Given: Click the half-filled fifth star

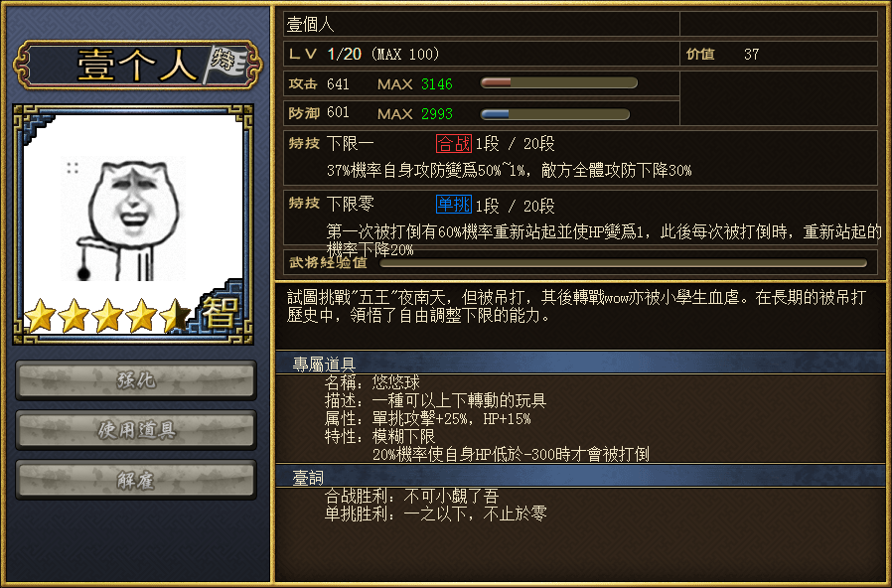Looking at the screenshot, I should point(175,316).
